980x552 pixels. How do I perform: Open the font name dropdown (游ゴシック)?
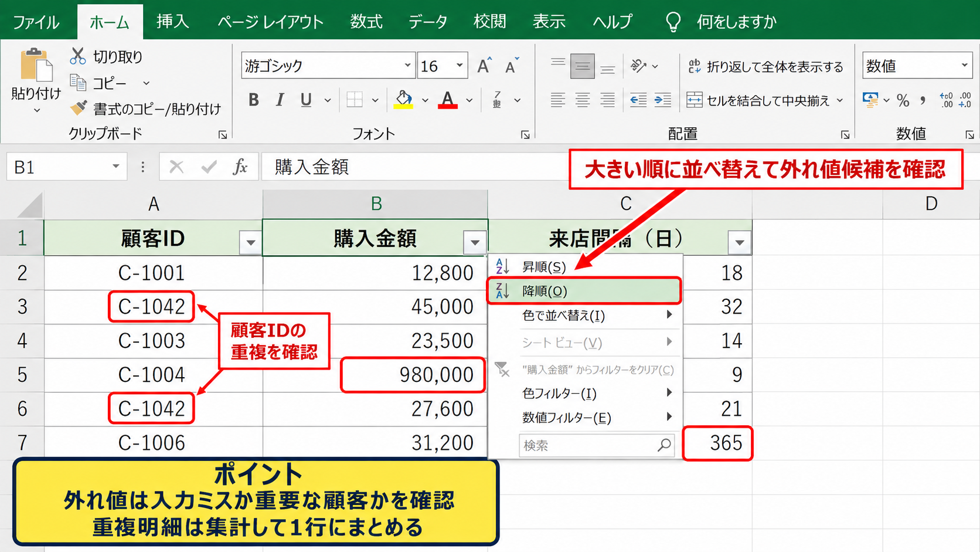click(407, 66)
